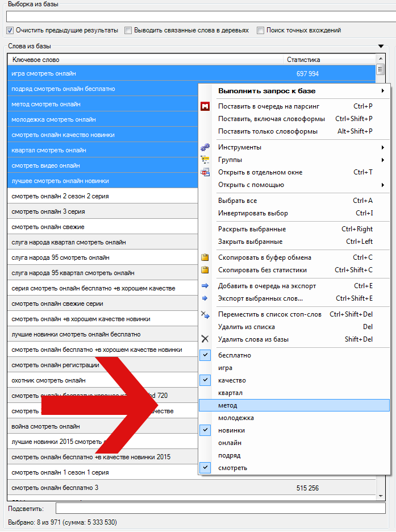Select 'онлайн' menu entry
Viewport: 396px width, 532px height.
294,443
